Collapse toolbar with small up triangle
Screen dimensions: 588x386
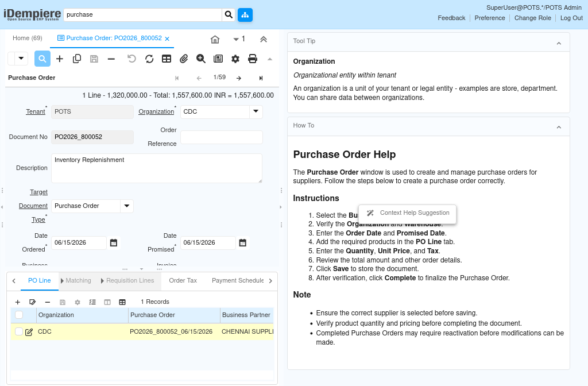pos(270,59)
